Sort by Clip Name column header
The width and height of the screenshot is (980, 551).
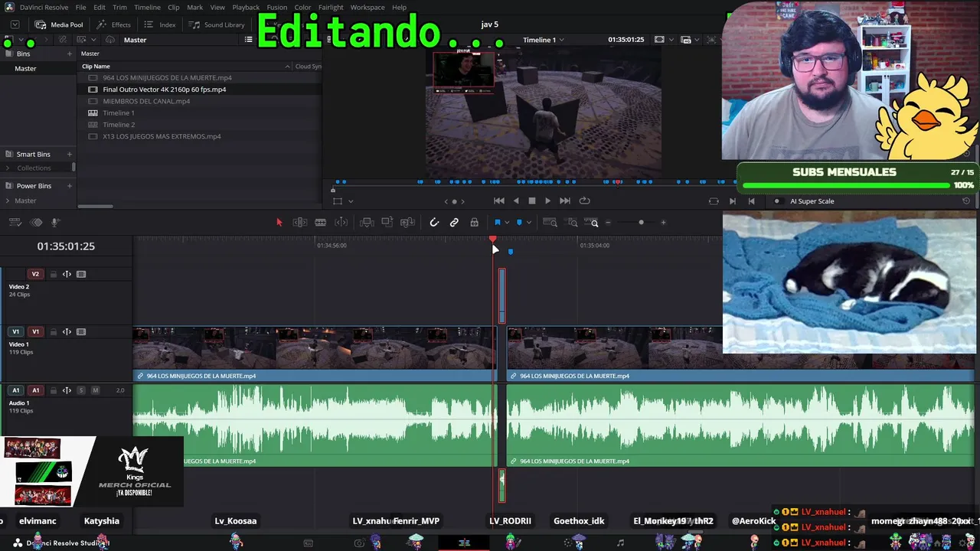[96, 67]
